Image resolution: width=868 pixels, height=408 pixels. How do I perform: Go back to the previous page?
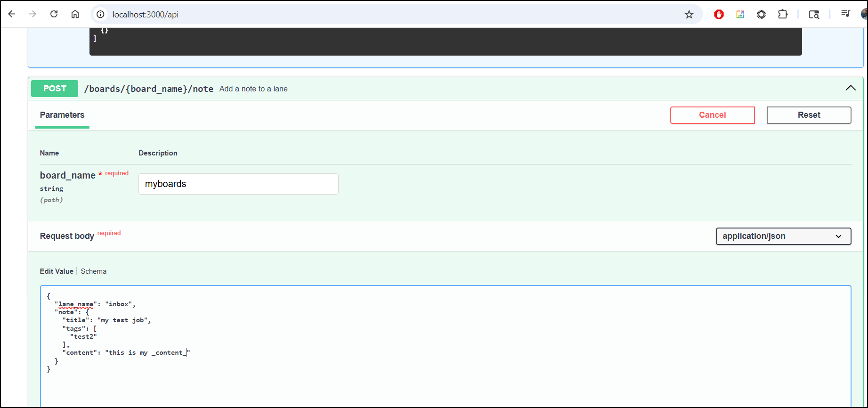click(x=12, y=14)
